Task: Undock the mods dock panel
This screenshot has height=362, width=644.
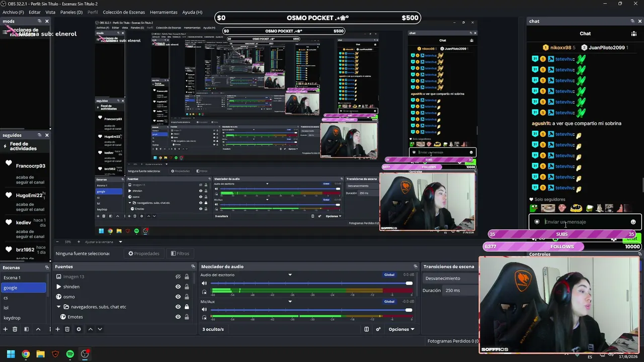Action: [x=39, y=21]
